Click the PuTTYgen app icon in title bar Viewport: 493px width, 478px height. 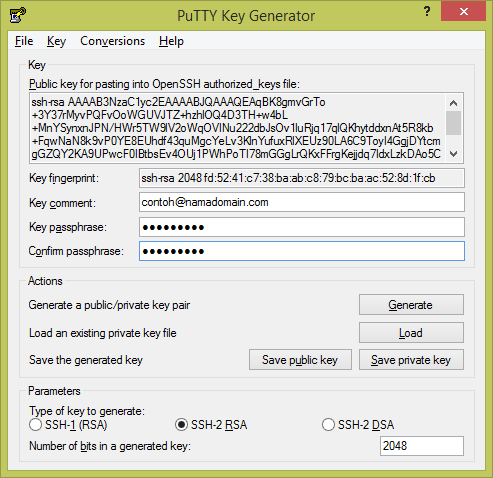(x=18, y=15)
